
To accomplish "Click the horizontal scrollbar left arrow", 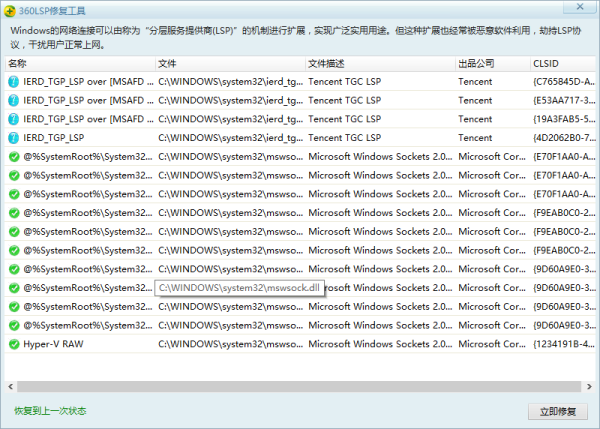I will (x=11, y=387).
